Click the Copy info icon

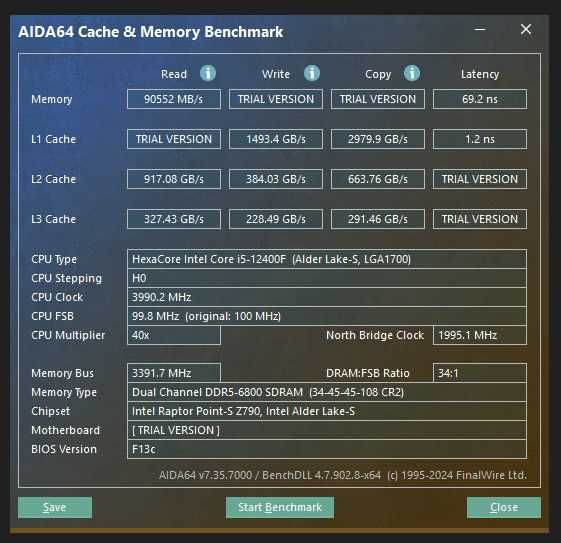tap(412, 73)
